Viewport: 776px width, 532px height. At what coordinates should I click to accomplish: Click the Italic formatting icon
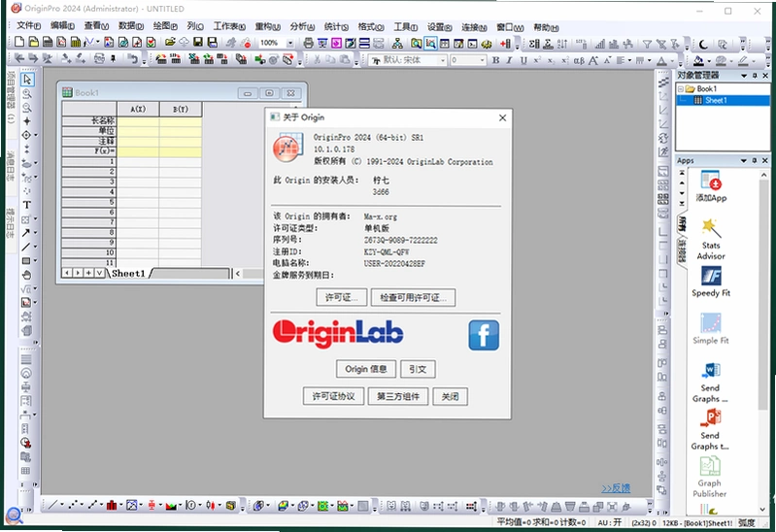pos(509,60)
